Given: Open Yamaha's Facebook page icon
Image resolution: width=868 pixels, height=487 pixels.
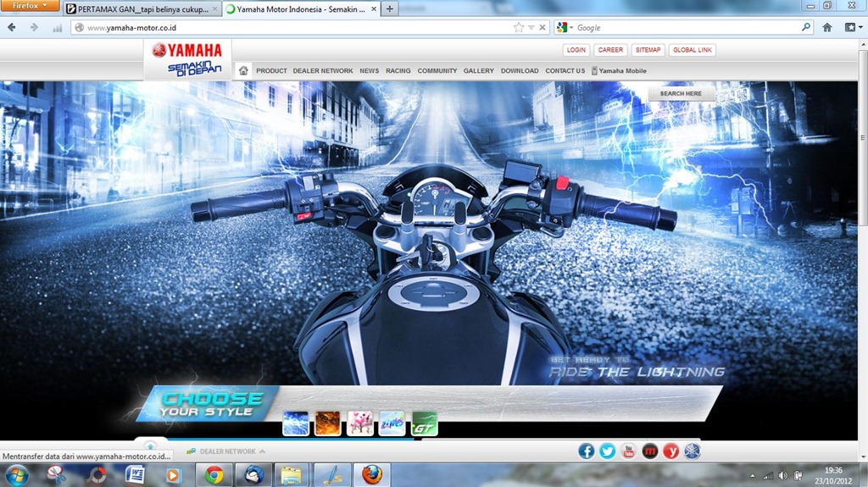Looking at the screenshot, I should pyautogui.click(x=586, y=451).
